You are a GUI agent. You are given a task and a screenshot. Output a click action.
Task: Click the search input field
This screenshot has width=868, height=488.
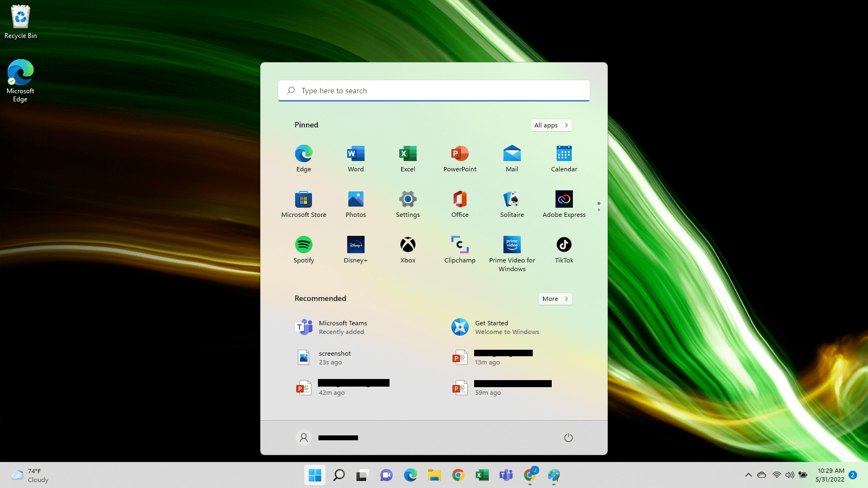(x=433, y=91)
